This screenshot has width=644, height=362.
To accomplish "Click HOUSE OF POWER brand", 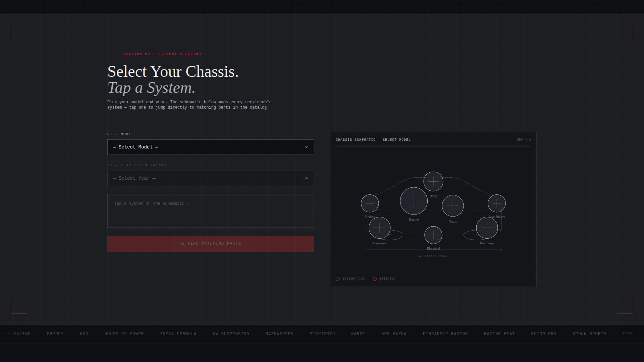I will pos(124,334).
